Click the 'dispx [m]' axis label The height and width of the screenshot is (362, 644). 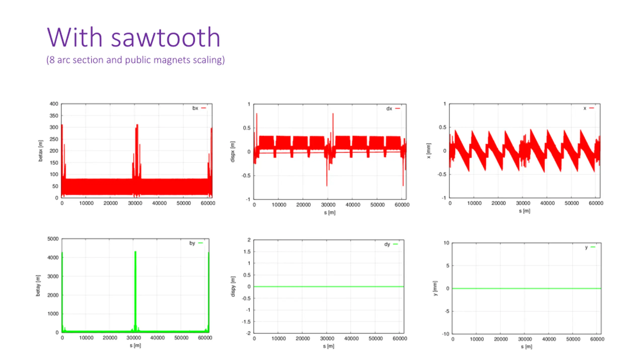pyautogui.click(x=233, y=152)
